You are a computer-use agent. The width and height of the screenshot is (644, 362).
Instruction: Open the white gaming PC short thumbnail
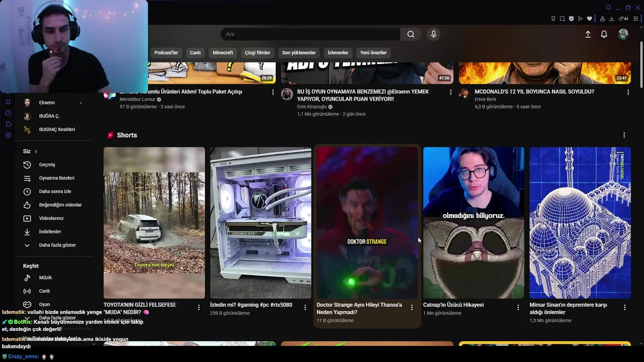click(x=261, y=223)
